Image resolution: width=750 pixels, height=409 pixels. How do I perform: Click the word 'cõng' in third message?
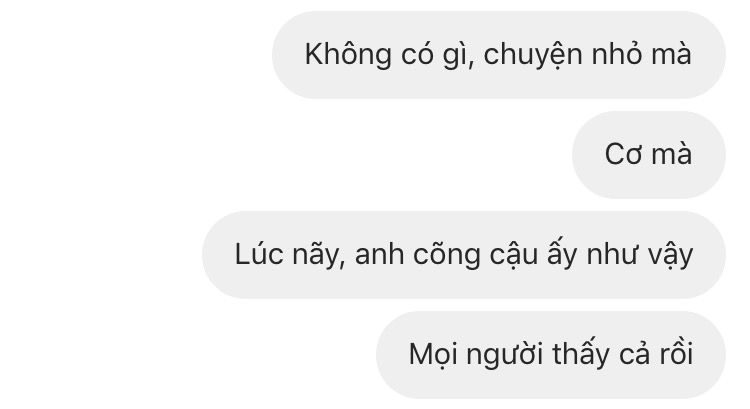447,255
